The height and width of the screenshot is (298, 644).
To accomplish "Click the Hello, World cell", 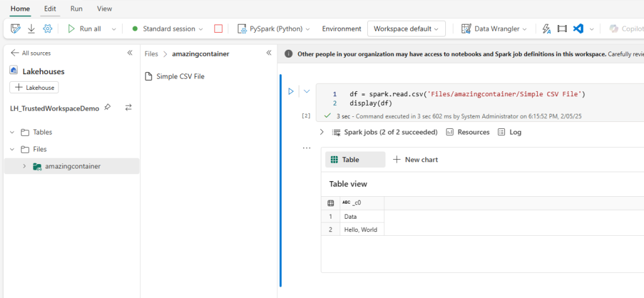I will coord(362,229).
